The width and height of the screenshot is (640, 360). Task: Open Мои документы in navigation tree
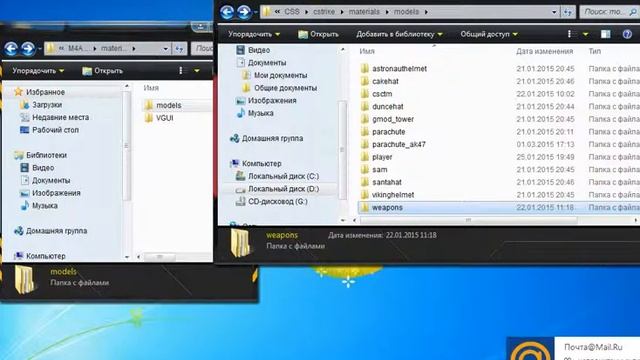point(274,76)
